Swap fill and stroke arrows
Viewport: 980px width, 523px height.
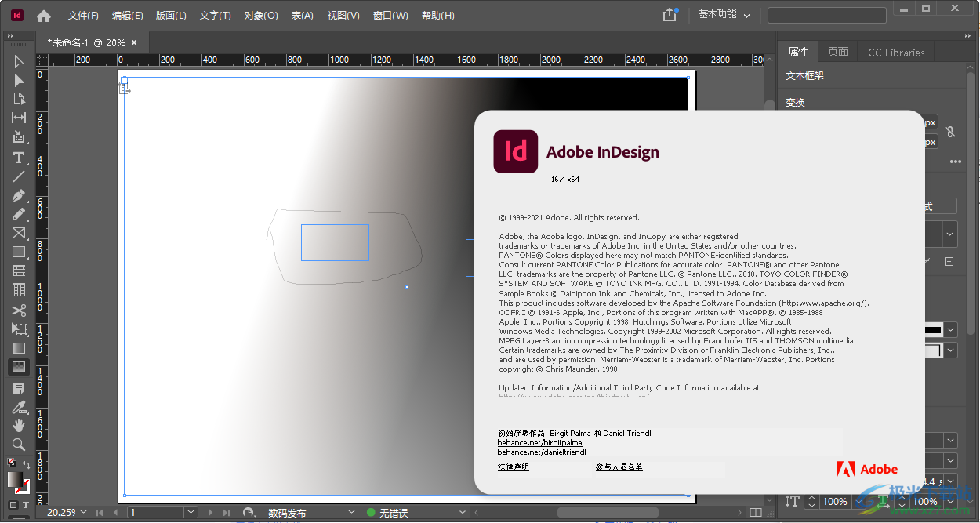(x=26, y=464)
